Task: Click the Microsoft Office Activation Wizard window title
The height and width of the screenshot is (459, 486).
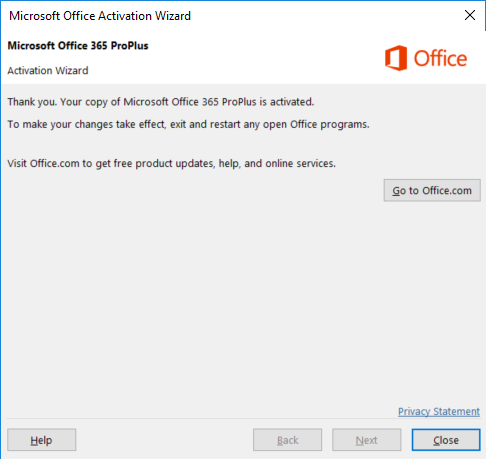Action: [100, 16]
